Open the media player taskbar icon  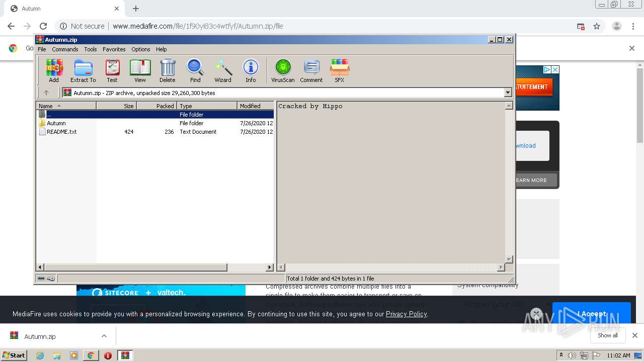[x=74, y=355]
